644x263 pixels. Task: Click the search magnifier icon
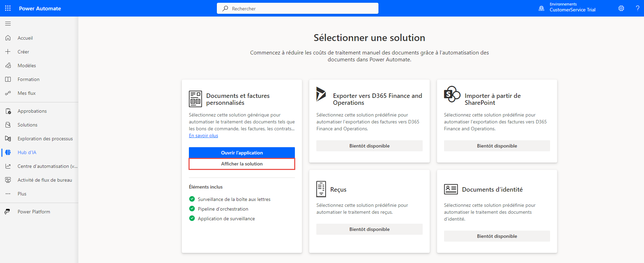pyautogui.click(x=225, y=8)
